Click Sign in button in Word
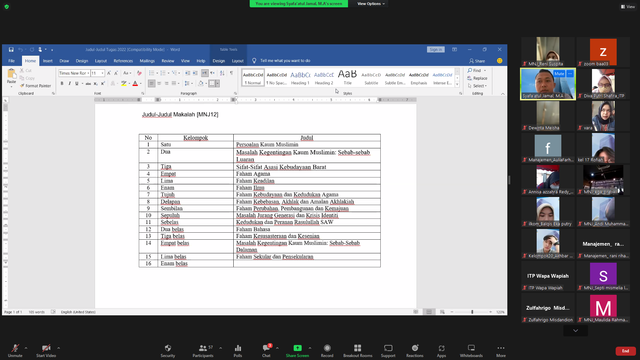The width and height of the screenshot is (640, 360). coord(436,49)
